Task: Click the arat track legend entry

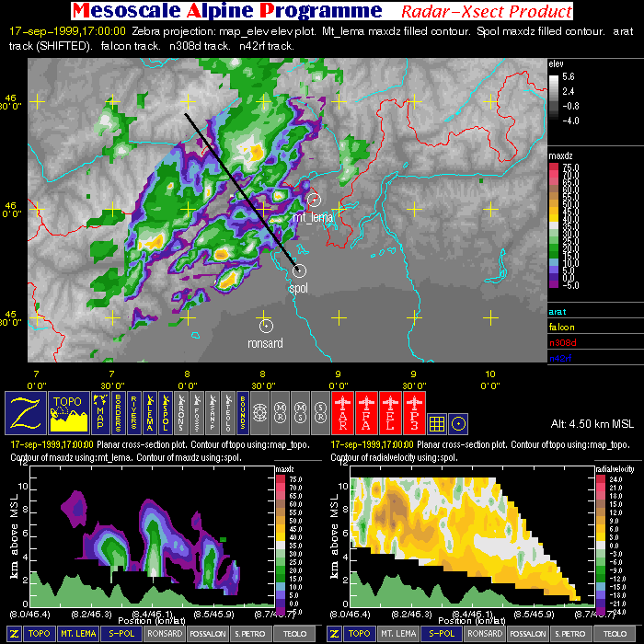Action: [557, 312]
